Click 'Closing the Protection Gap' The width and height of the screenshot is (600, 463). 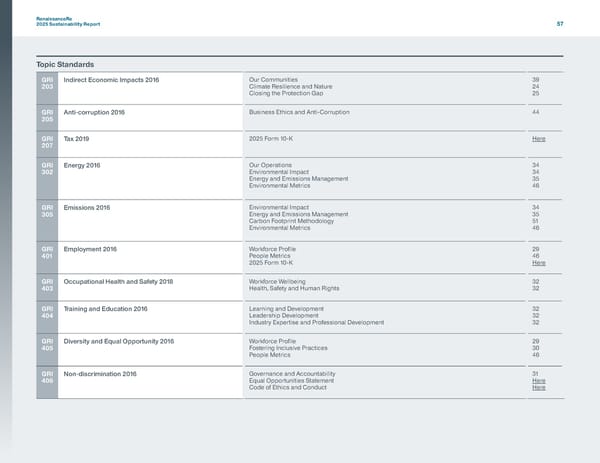coord(286,93)
